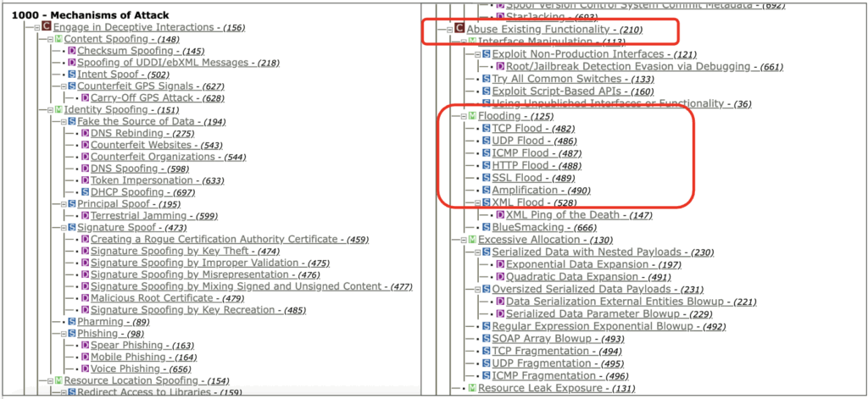
Task: Collapse the Engage in Deceptive Interactions tree node
Action: [37, 28]
